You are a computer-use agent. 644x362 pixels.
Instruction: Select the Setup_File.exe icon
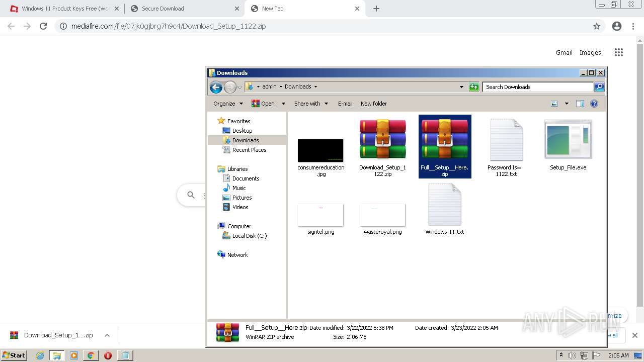click(x=568, y=140)
